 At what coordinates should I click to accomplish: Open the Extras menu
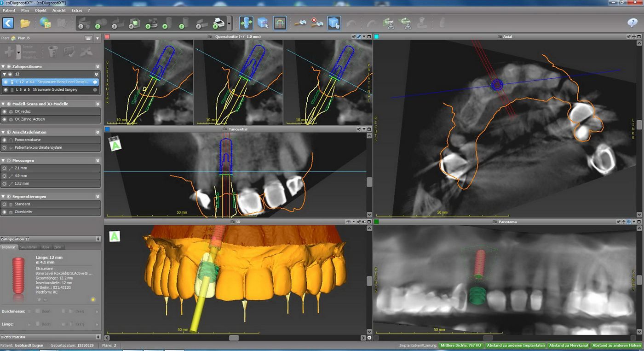tap(76, 10)
